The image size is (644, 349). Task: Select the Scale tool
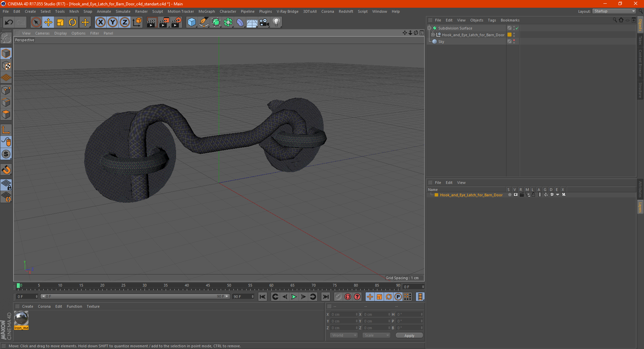60,22
